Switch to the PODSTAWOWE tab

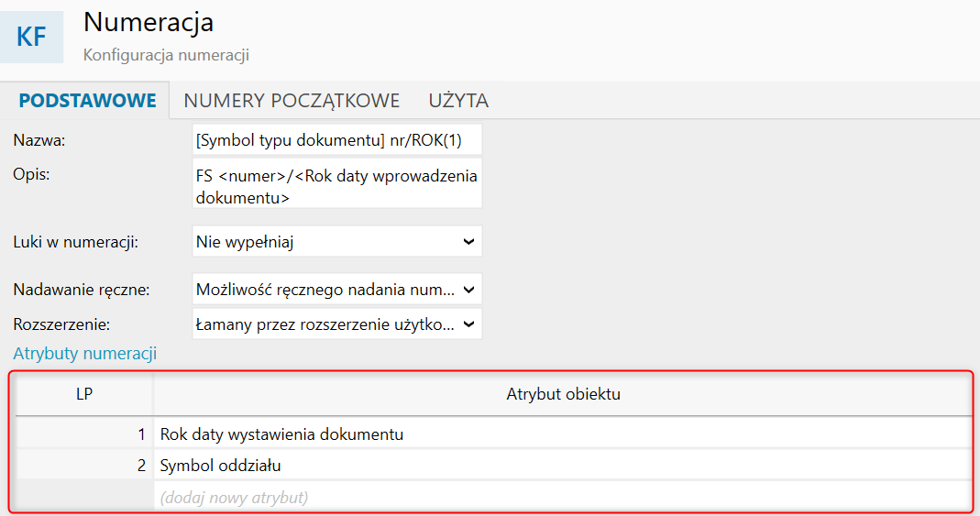tap(88, 101)
